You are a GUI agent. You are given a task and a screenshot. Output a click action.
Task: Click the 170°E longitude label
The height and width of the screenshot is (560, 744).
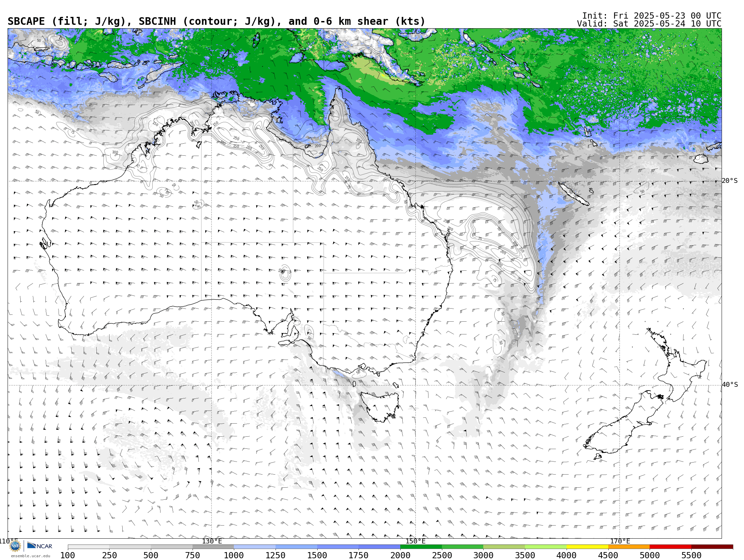tap(620, 541)
